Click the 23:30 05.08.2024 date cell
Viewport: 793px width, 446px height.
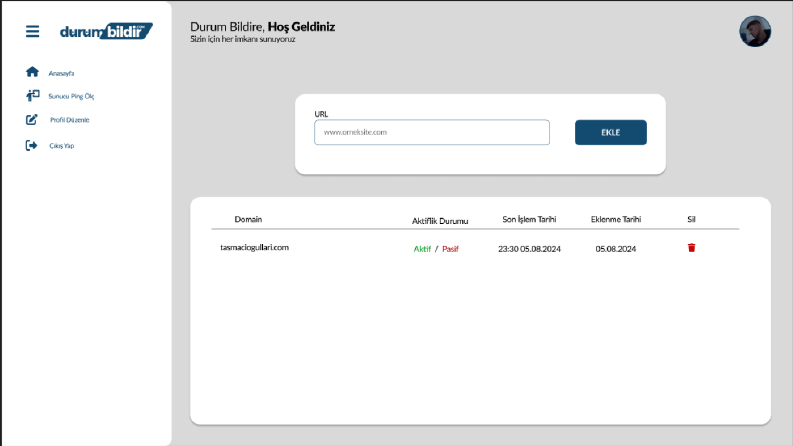[x=530, y=249]
